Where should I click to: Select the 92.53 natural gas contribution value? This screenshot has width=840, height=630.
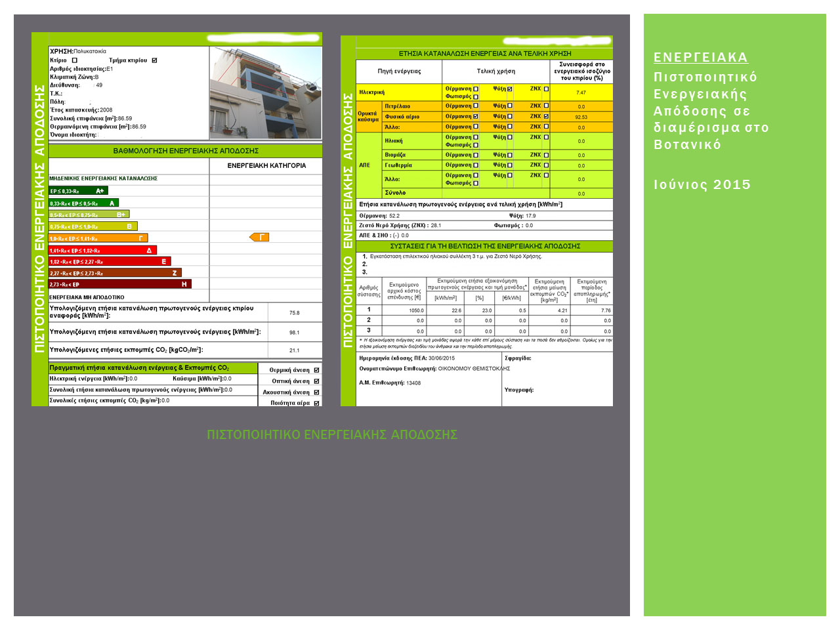click(x=581, y=117)
